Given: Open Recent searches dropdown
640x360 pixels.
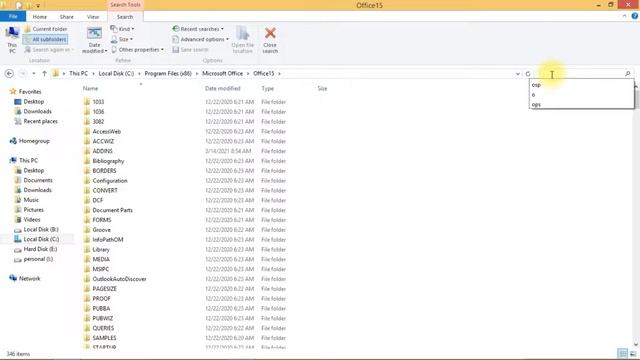Looking at the screenshot, I should click(x=198, y=29).
